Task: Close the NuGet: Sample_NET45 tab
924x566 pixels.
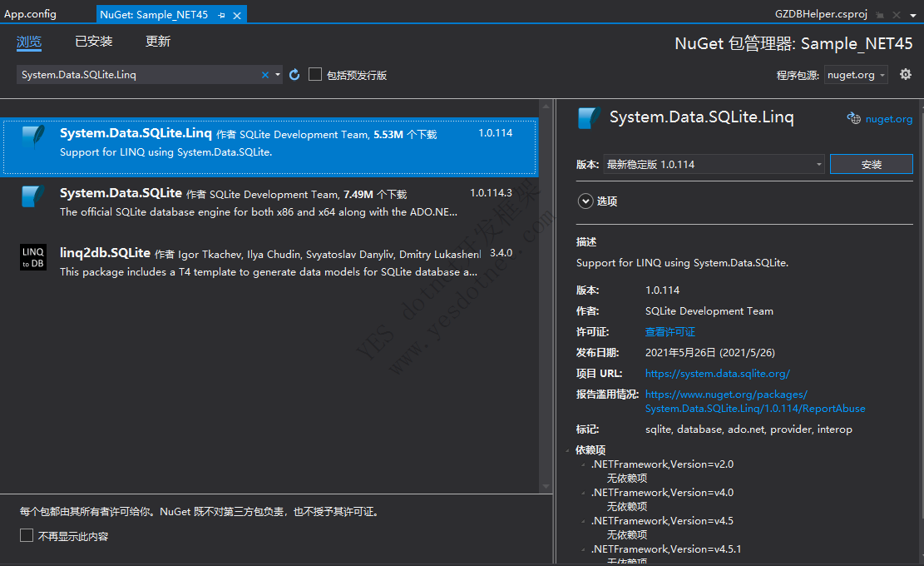Action: pyautogui.click(x=237, y=15)
